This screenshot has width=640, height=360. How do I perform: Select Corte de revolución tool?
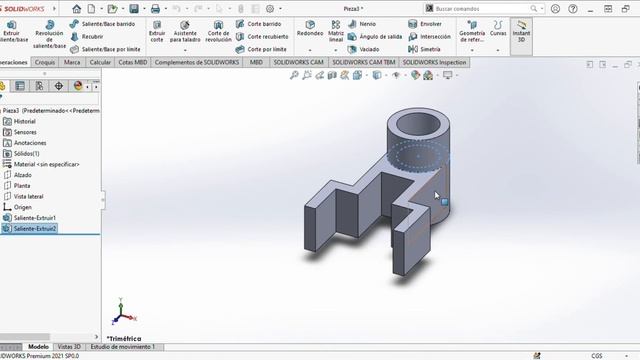tap(218, 32)
